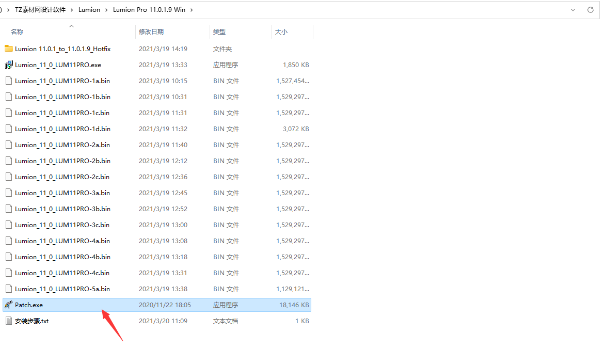Screen dimensions: 605x364
Task: Click the file icon of LUM11PRO-4c.bin
Action: 8,273
